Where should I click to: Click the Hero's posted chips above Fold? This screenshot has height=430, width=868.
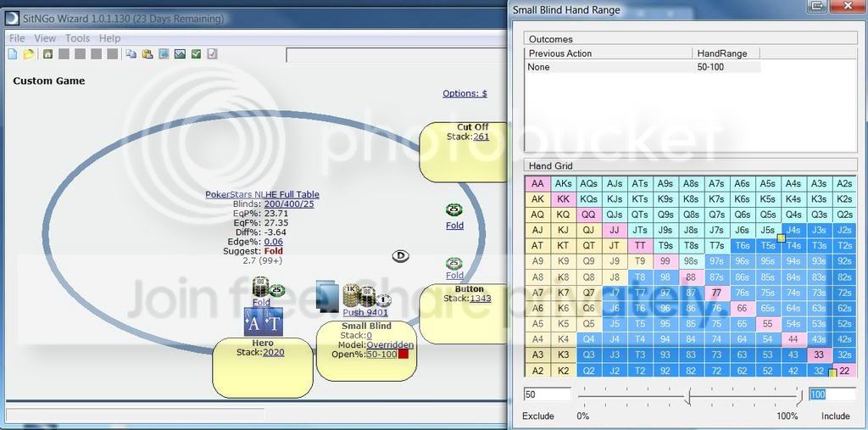pos(268,287)
